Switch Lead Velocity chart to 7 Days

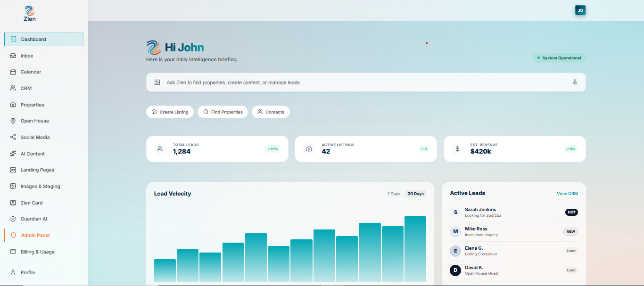393,193
